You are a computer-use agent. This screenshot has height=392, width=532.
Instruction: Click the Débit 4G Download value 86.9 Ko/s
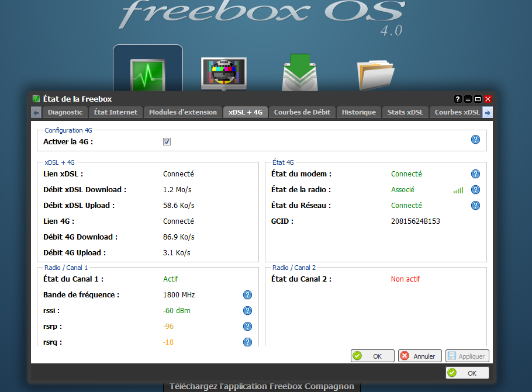coord(178,237)
